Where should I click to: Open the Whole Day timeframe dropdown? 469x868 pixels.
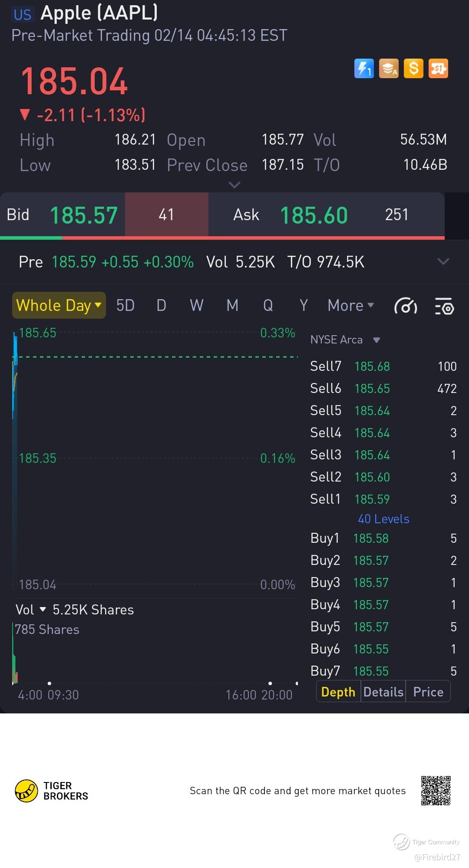click(x=59, y=305)
